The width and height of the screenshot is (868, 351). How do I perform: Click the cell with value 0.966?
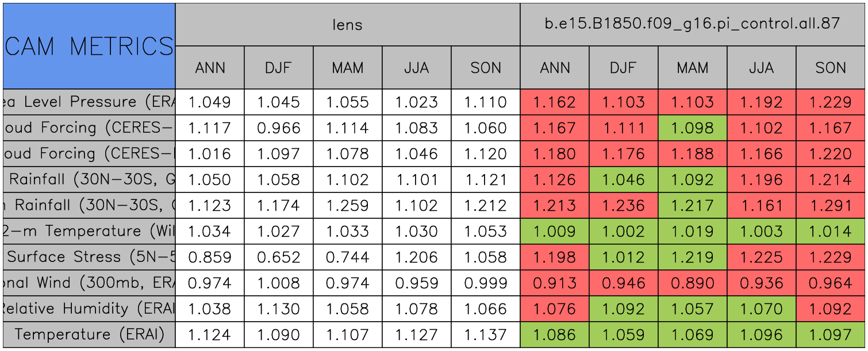click(279, 128)
